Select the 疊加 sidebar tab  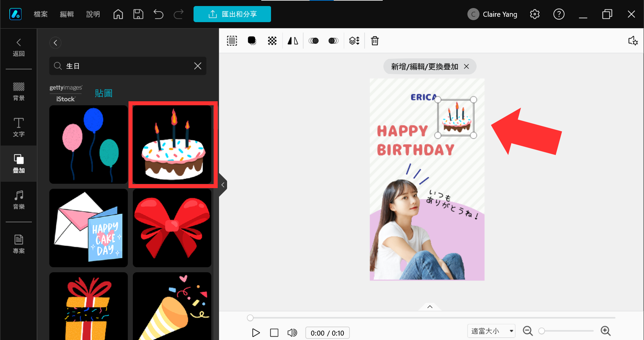pyautogui.click(x=19, y=164)
